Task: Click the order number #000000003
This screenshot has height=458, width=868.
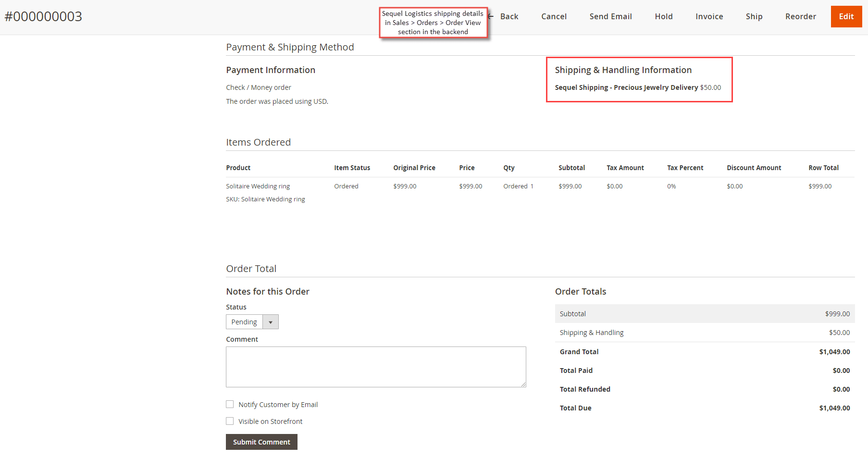Action: [44, 16]
